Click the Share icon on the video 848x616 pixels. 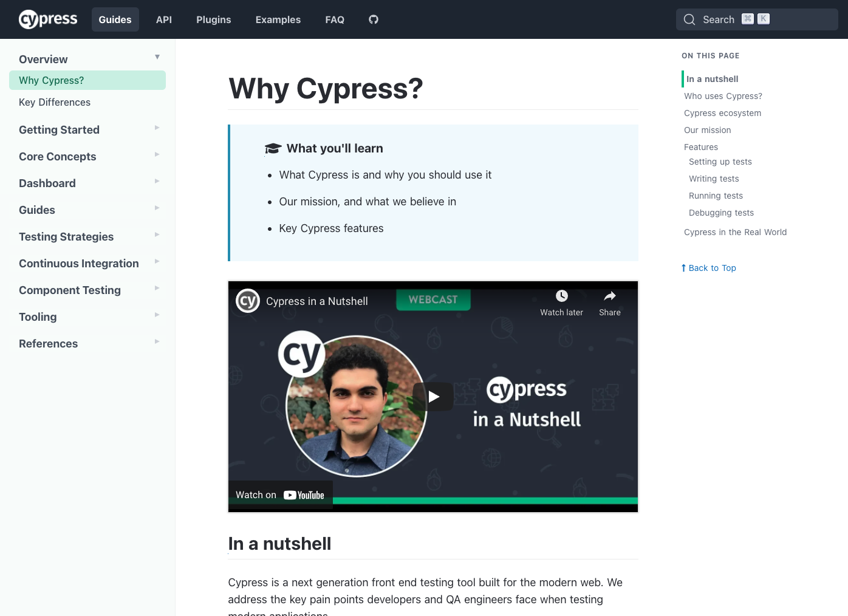(x=609, y=296)
